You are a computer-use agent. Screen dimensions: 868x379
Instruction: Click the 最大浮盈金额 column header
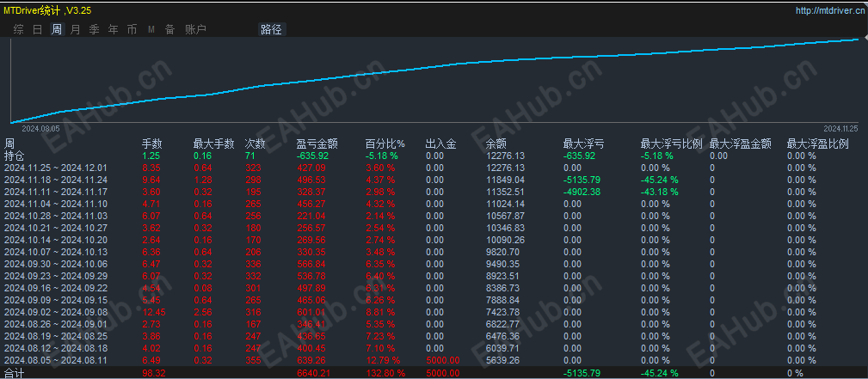(x=740, y=144)
